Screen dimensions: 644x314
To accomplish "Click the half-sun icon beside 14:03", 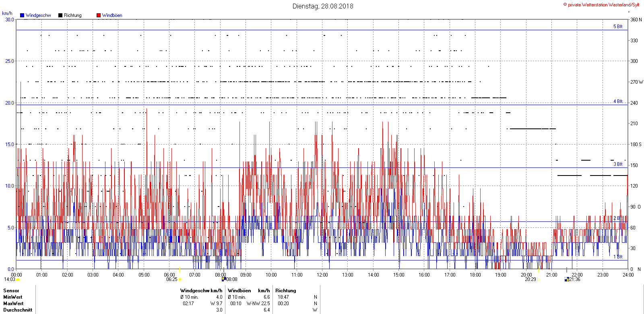I will pyautogui.click(x=18, y=279).
